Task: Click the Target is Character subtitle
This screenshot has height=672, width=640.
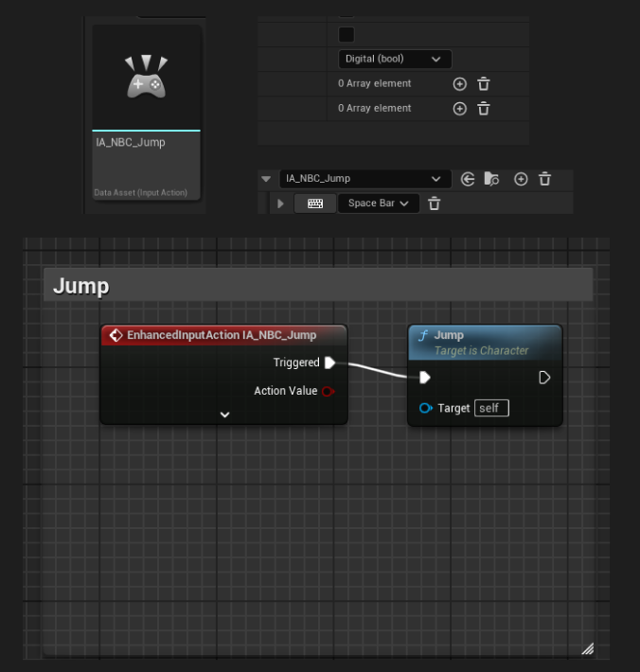Action: pyautogui.click(x=481, y=351)
